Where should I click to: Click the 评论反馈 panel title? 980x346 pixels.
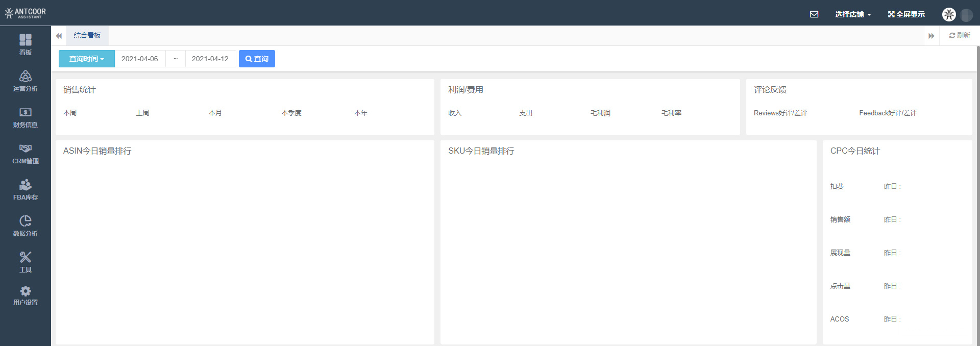(x=770, y=90)
